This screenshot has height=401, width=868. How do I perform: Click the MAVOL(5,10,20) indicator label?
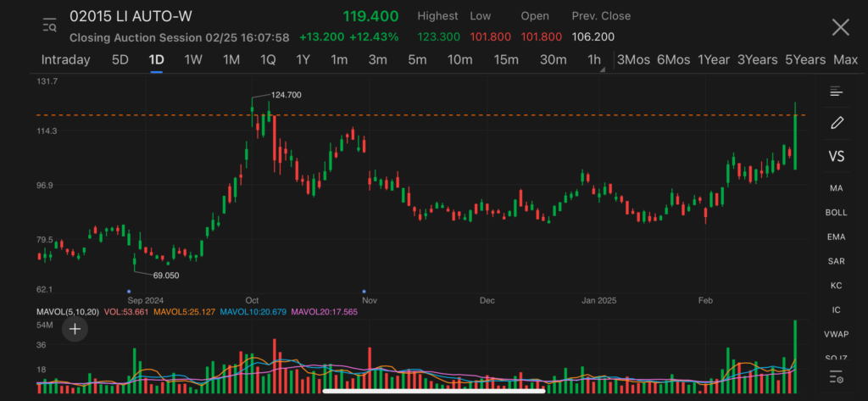[68, 312]
